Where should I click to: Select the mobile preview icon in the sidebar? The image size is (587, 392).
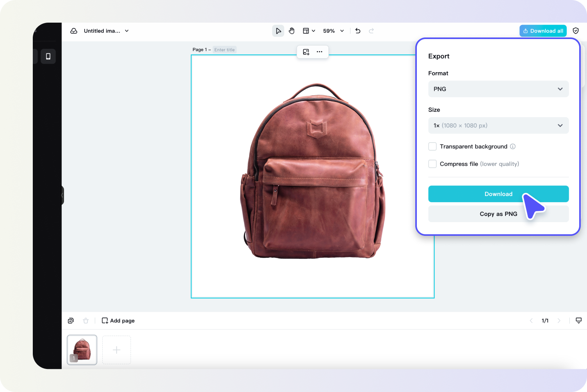click(48, 56)
